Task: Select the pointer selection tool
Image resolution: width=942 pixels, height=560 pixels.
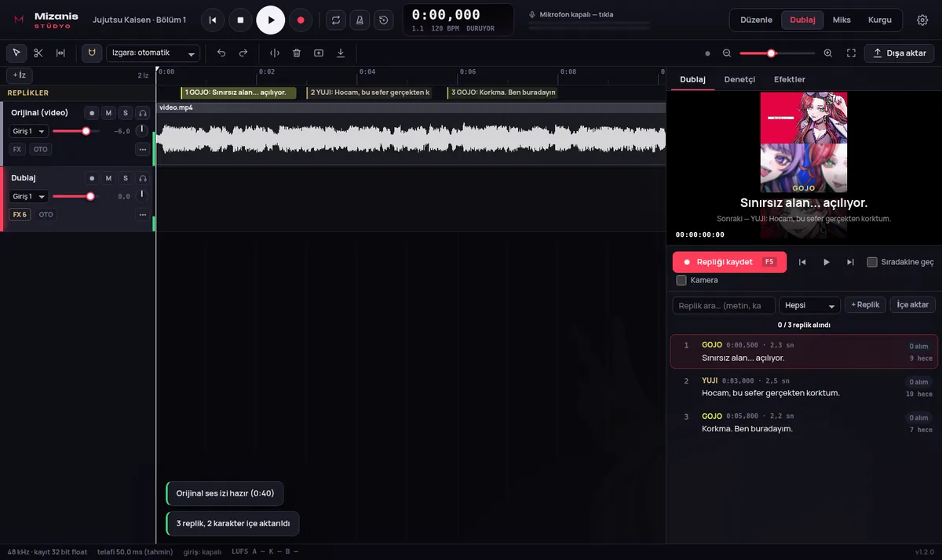Action: [16, 53]
